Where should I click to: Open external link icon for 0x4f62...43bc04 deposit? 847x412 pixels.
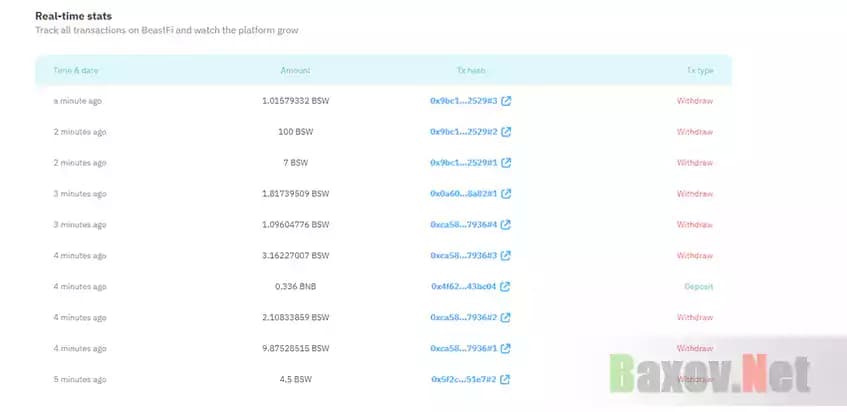[506, 287]
